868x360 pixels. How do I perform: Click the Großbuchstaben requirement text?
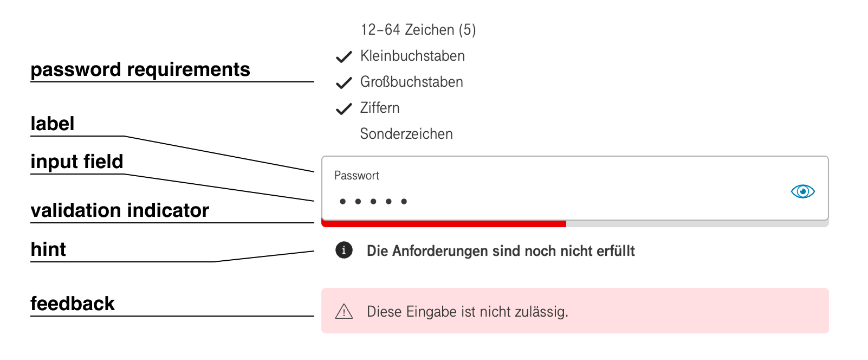[x=412, y=82]
